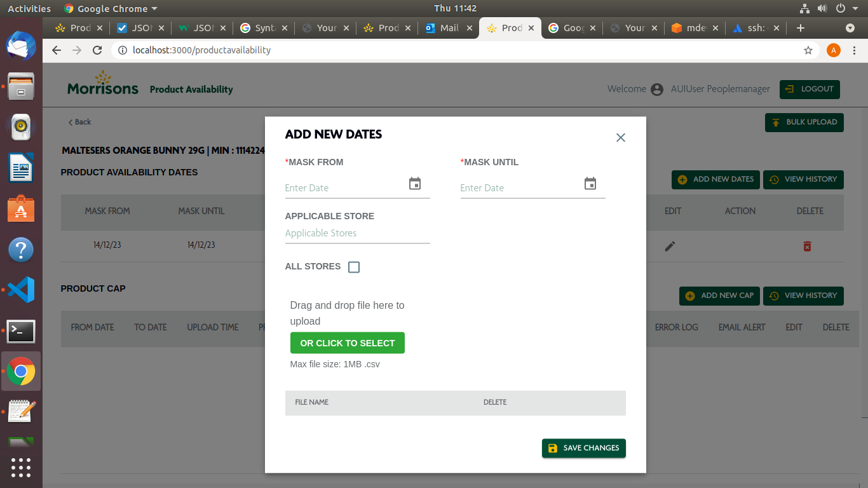Click the Add New Cap button
The width and height of the screenshot is (868, 488).
pyautogui.click(x=719, y=295)
